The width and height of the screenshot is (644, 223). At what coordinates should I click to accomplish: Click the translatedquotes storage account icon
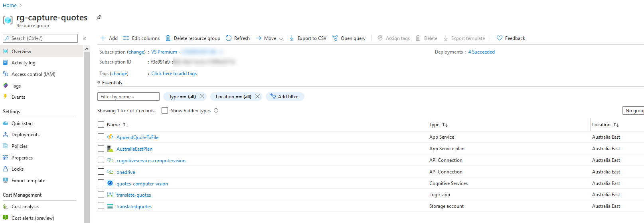coord(110,206)
